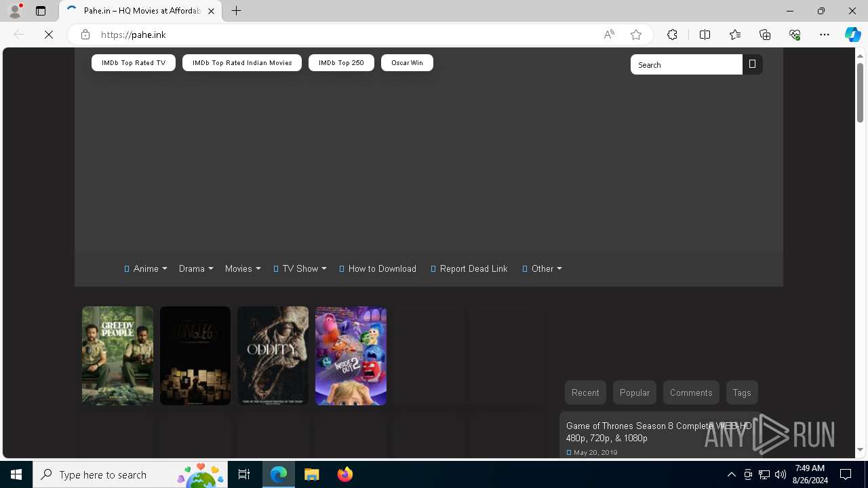Image resolution: width=868 pixels, height=488 pixels.
Task: Open How to Download page
Action: point(378,268)
